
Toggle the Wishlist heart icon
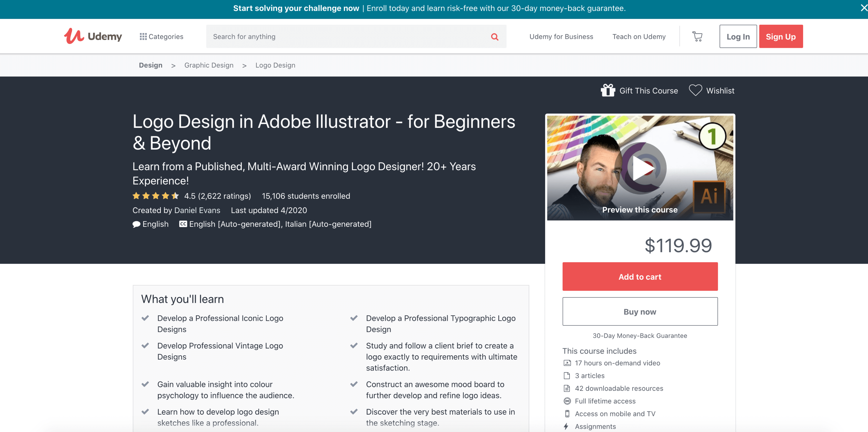[695, 90]
